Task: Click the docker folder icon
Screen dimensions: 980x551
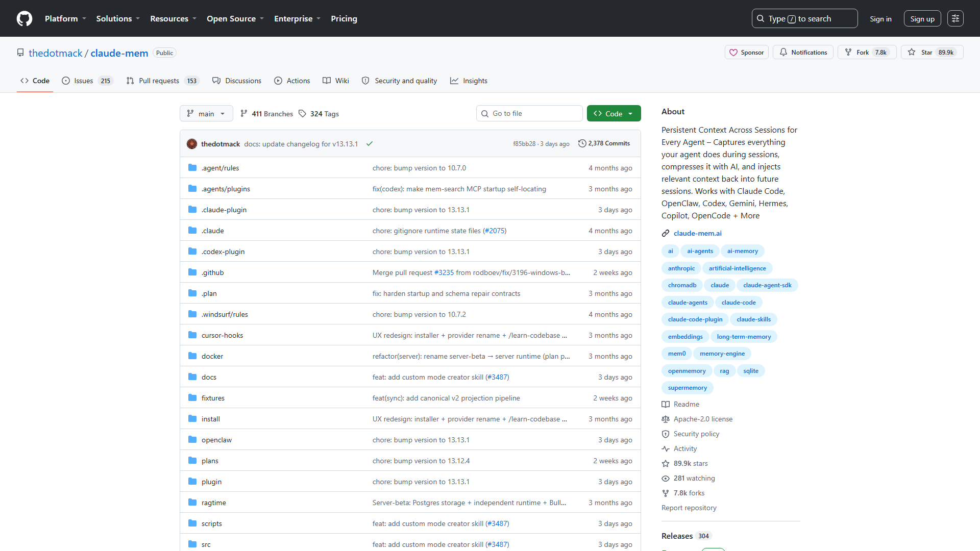Action: tap(192, 356)
